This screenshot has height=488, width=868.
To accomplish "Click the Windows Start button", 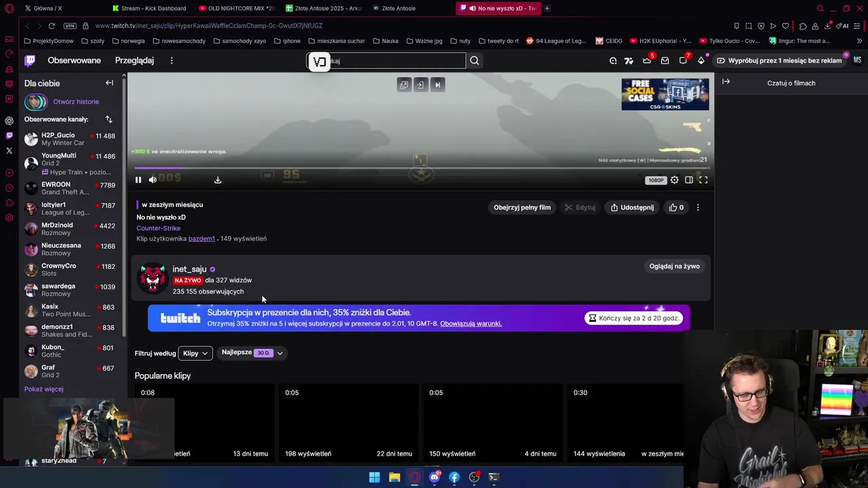I will point(374,477).
